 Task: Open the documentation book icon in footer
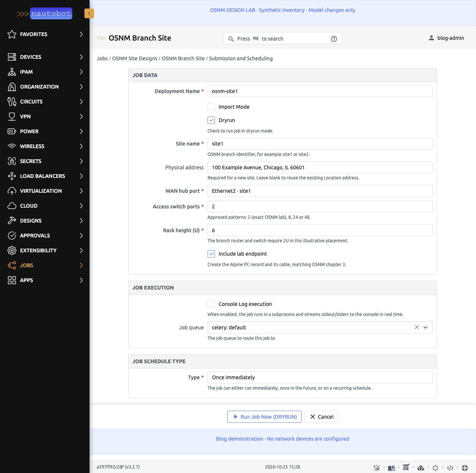tap(391, 468)
